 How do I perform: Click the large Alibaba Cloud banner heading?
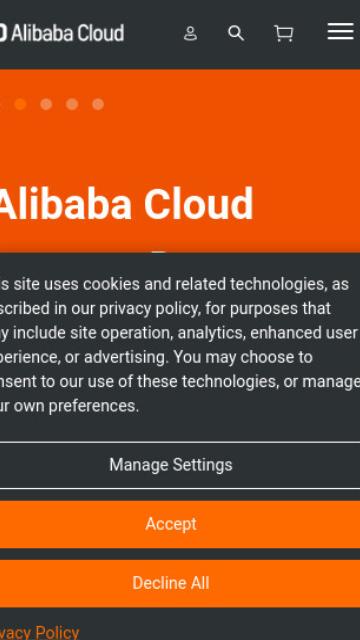(126, 204)
